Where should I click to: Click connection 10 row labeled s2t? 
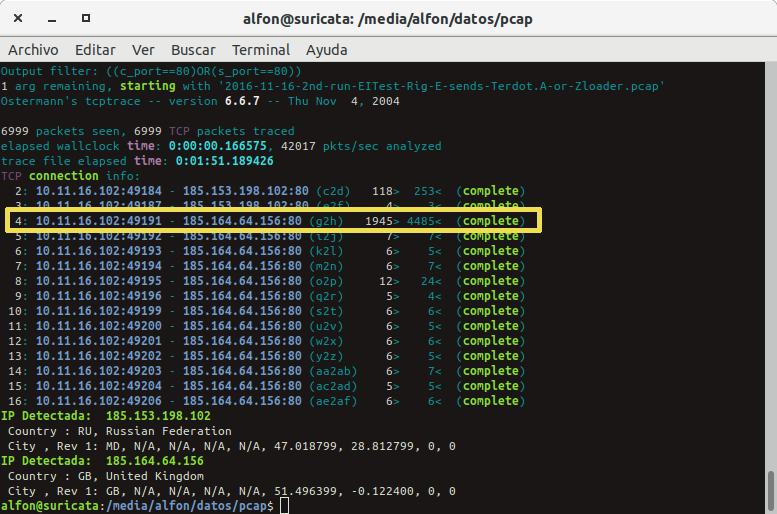tap(267, 311)
